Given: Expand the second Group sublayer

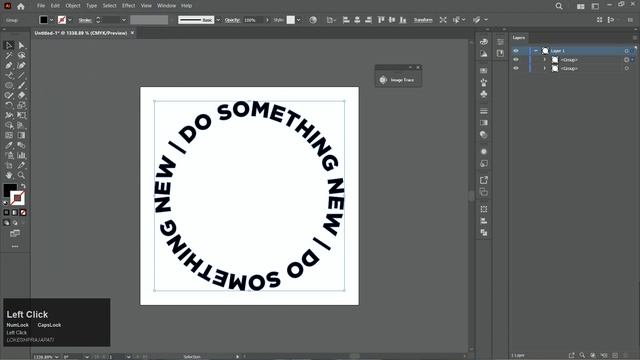Looking at the screenshot, I should (544, 69).
